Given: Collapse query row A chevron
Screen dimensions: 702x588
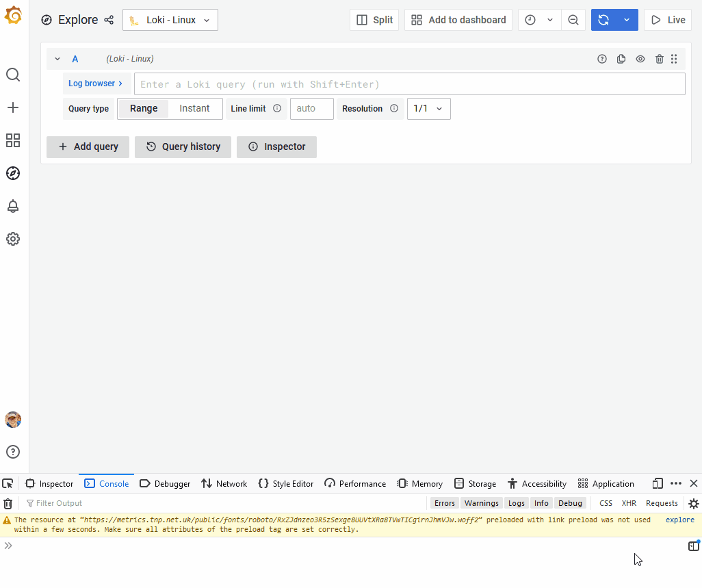Looking at the screenshot, I should click(57, 59).
